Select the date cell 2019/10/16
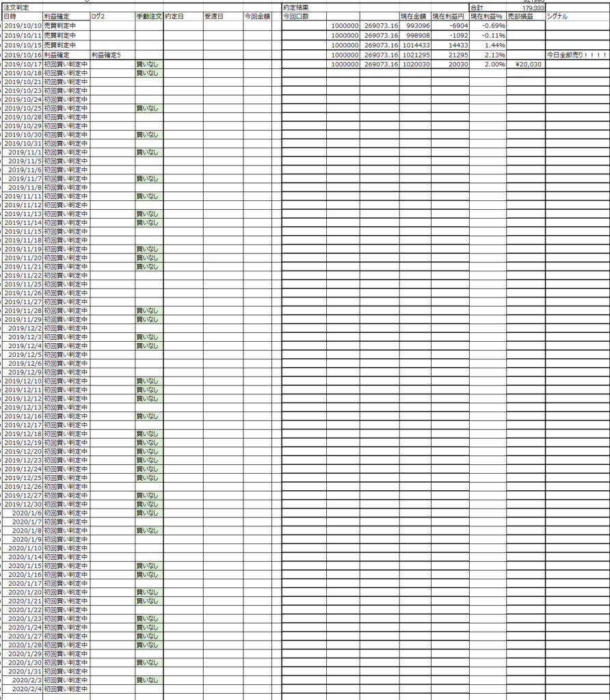 click(23, 55)
